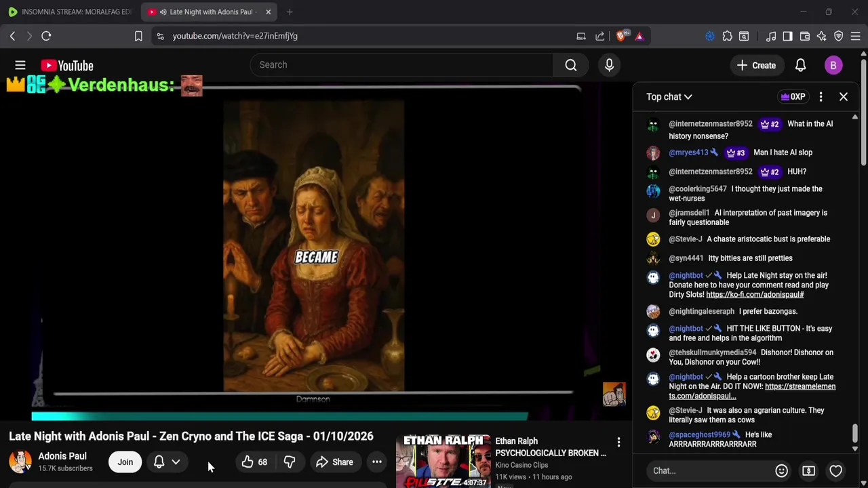Open Adonis Paul channel avatar
The image size is (868, 488).
click(20, 462)
